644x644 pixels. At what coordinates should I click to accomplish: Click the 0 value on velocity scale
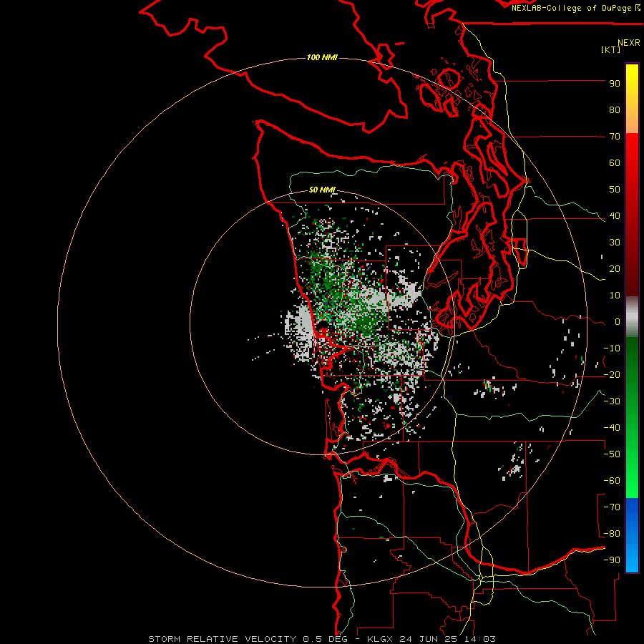tap(618, 322)
